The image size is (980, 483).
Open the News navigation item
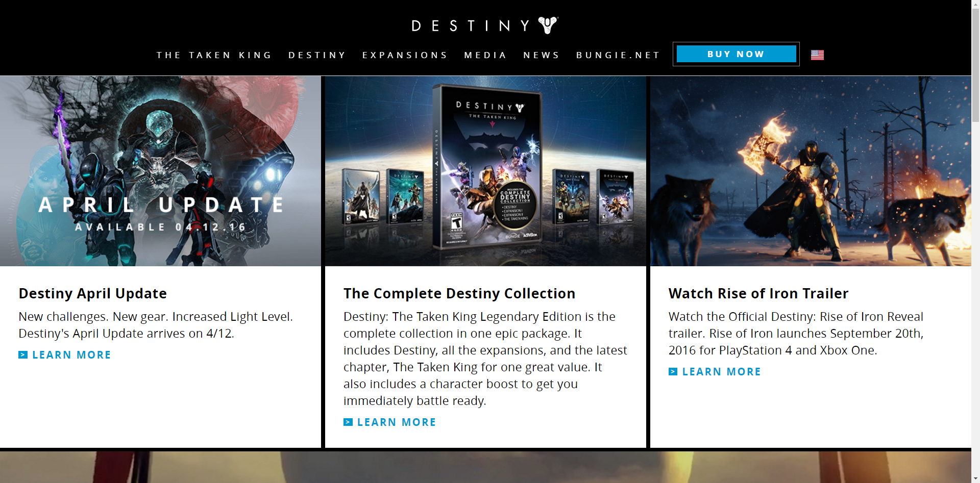pyautogui.click(x=542, y=55)
